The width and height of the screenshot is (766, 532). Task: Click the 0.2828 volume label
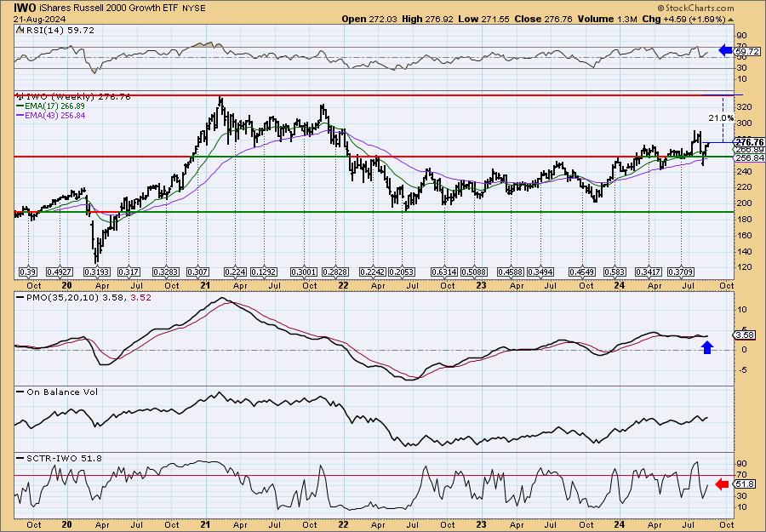336,272
